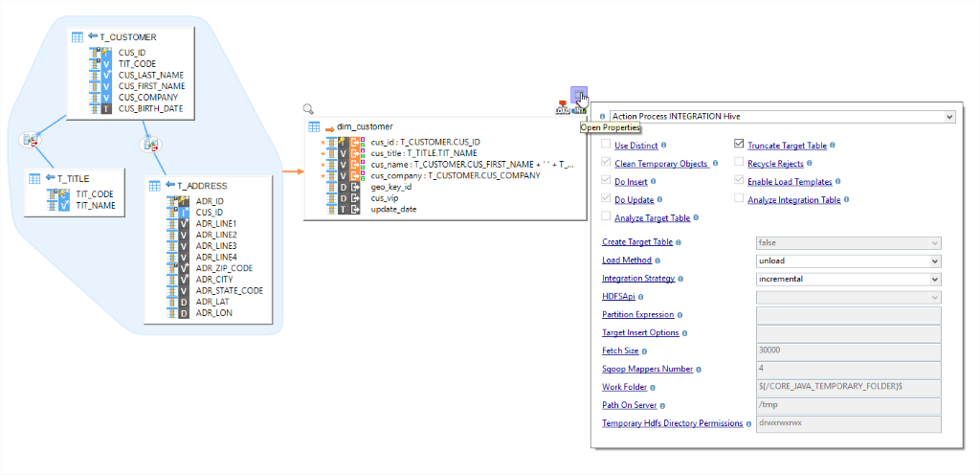Screen dimensions: 980x475
Task: Click the info icon beside Fetch Size
Action: coord(644,351)
